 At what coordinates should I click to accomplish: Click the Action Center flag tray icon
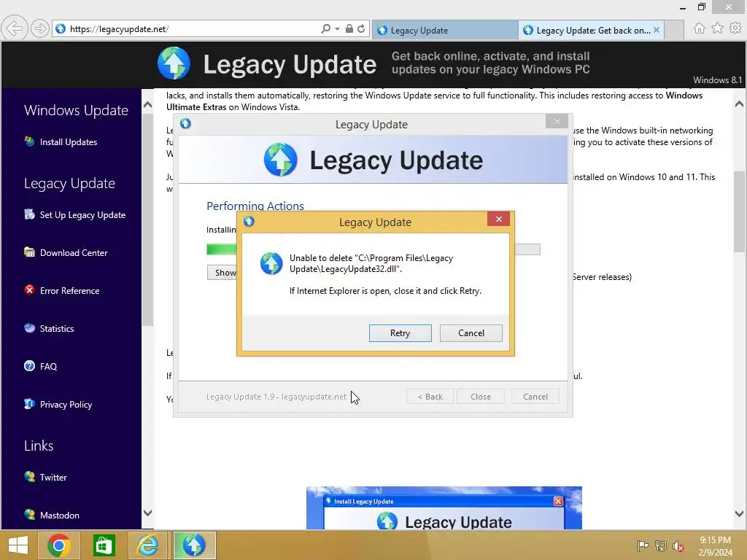click(x=643, y=545)
